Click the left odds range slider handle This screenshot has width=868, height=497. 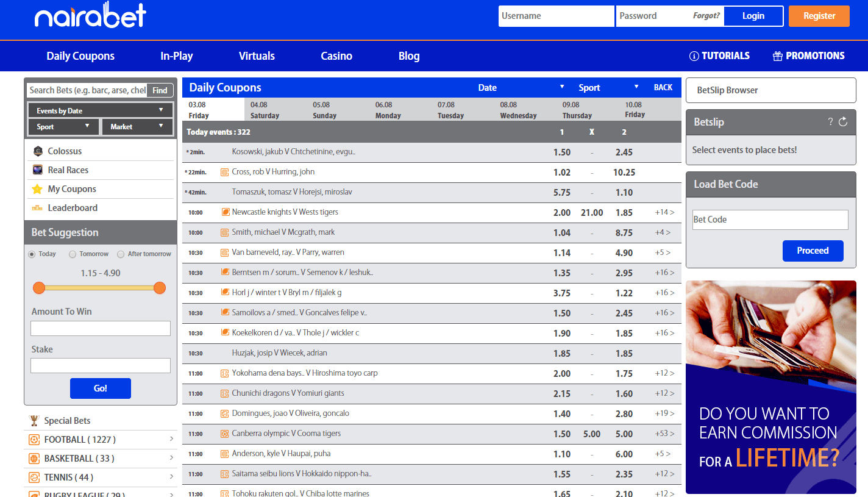coord(39,288)
